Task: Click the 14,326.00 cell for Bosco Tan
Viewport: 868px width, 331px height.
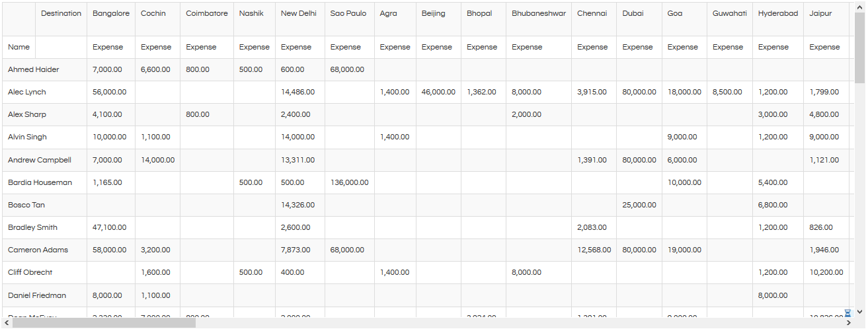Action: 300,205
